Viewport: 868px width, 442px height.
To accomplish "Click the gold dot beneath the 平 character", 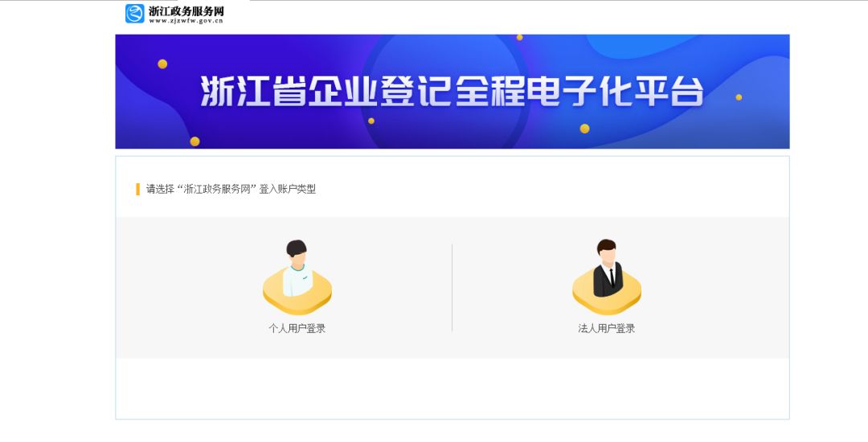I will (584, 129).
